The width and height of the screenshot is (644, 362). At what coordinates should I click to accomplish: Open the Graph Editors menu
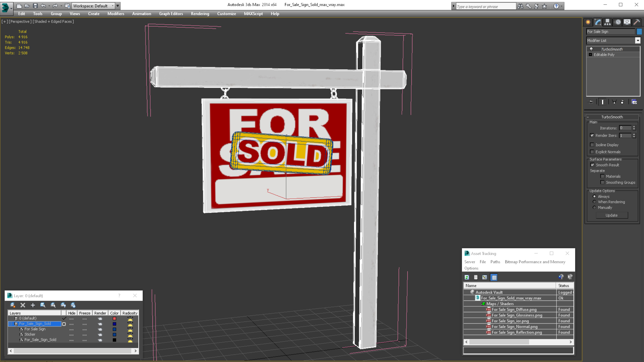171,14
